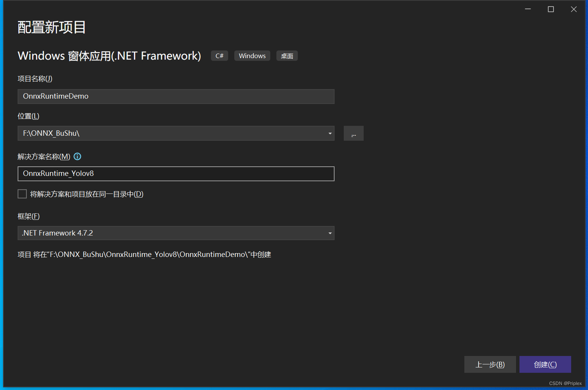Click the 配置新项目 heading
The image size is (588, 390).
[x=52, y=27]
